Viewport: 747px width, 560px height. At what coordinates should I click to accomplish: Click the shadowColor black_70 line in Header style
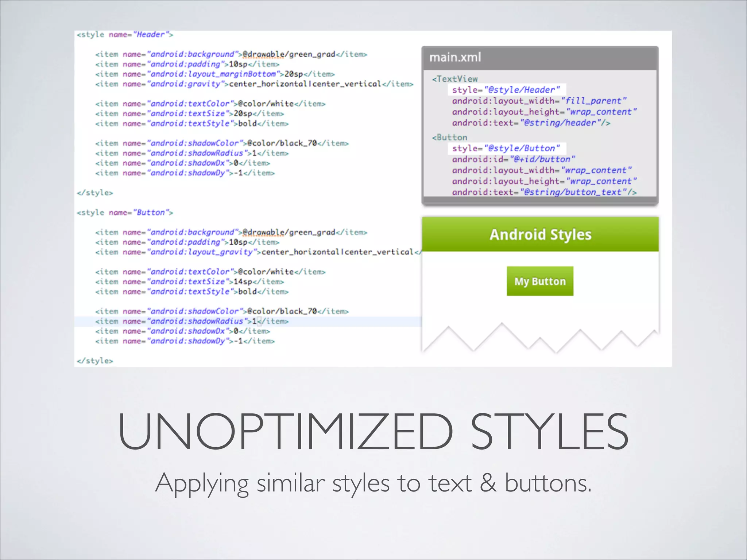[x=222, y=143]
